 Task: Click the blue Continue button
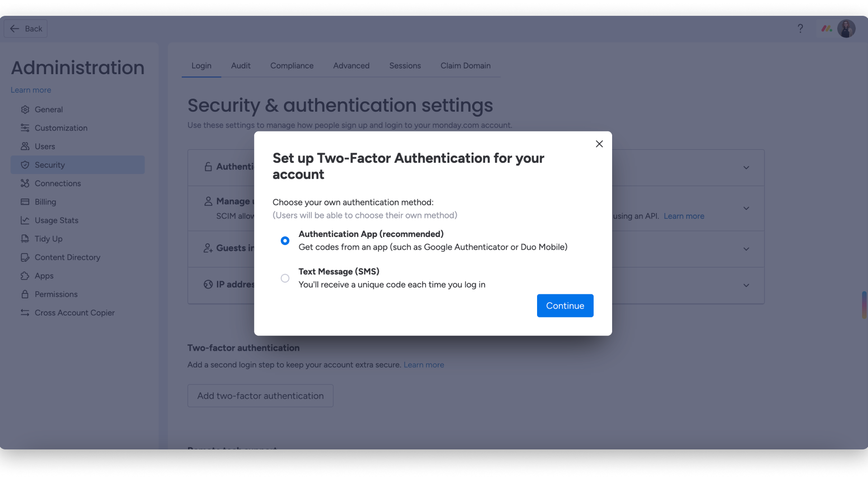pyautogui.click(x=565, y=306)
